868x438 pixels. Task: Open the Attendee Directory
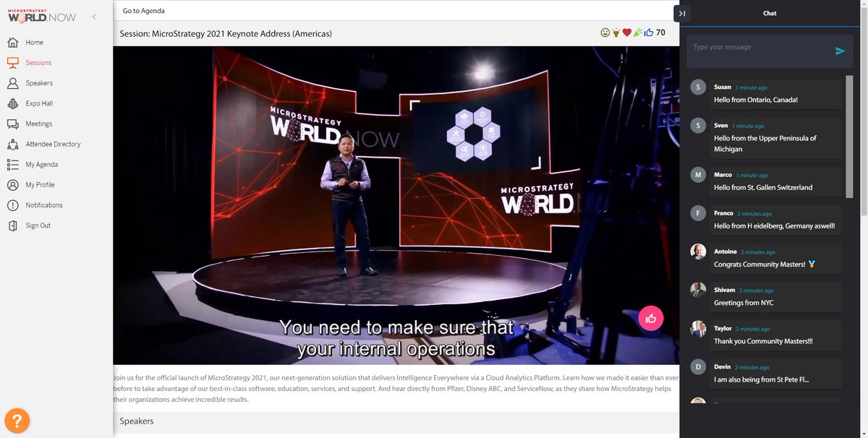coord(53,144)
